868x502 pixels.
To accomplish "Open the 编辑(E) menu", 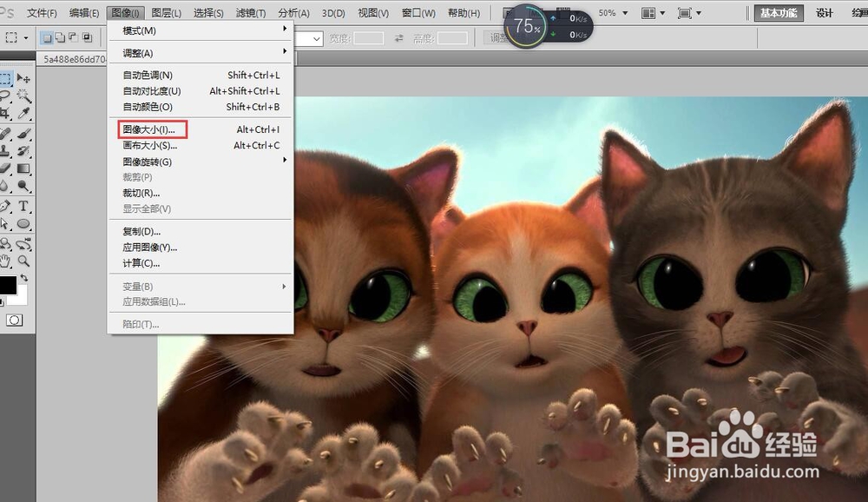I will tap(84, 13).
